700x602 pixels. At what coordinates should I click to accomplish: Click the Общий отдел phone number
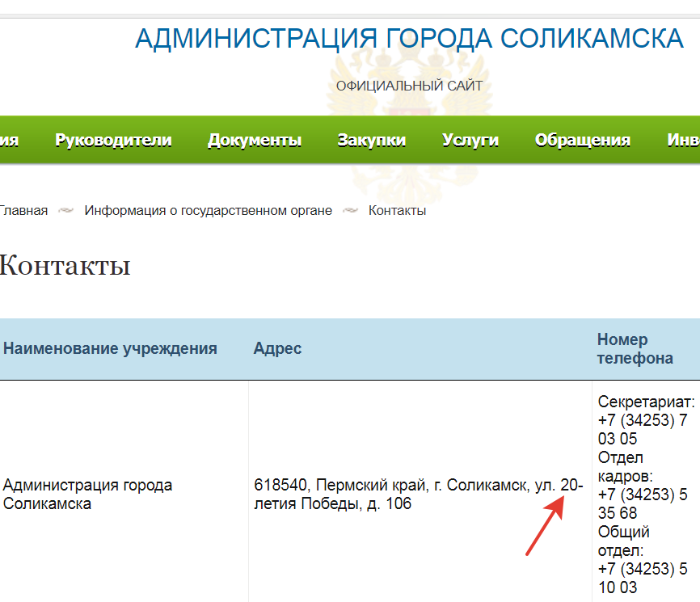tap(642, 578)
